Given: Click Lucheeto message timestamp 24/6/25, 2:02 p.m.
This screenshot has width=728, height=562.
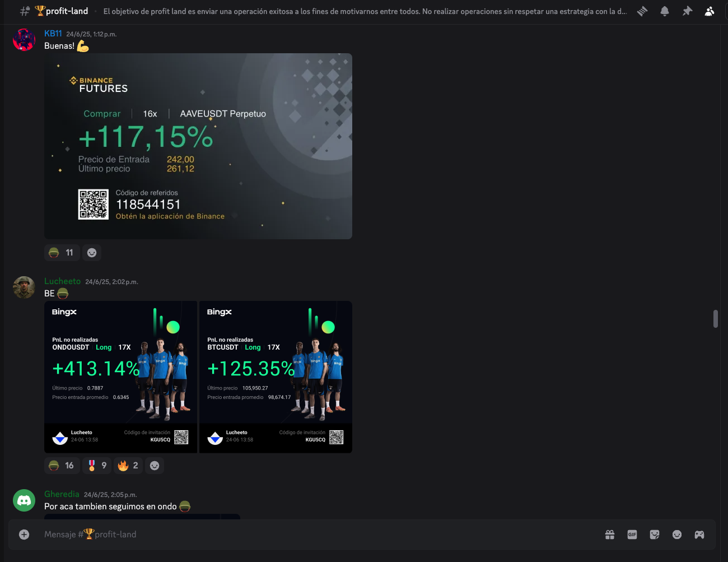Looking at the screenshot, I should click(x=111, y=282).
